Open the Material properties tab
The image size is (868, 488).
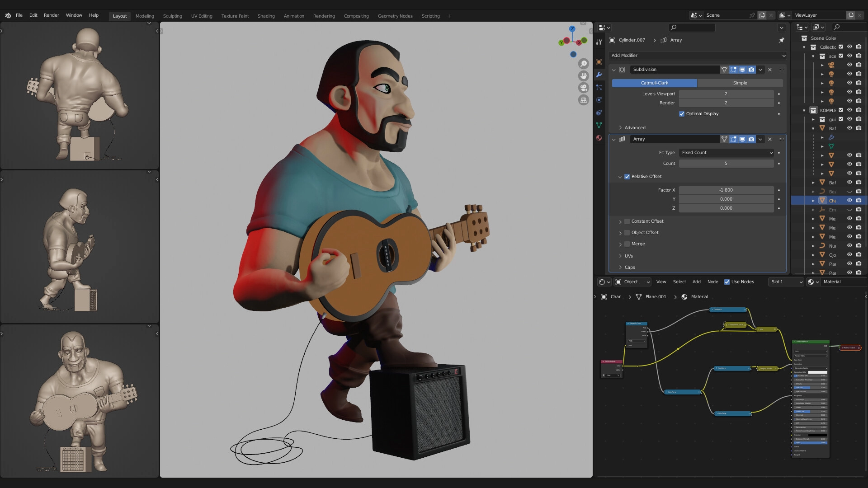click(x=599, y=138)
